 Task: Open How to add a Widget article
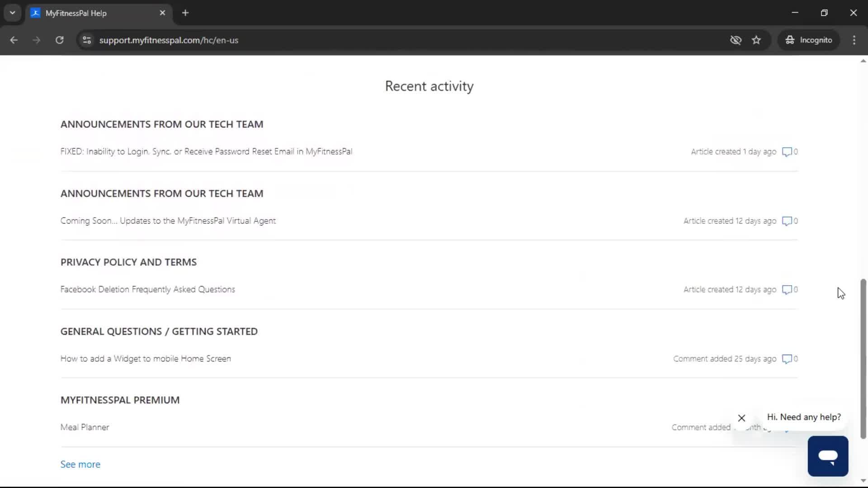tap(146, 359)
